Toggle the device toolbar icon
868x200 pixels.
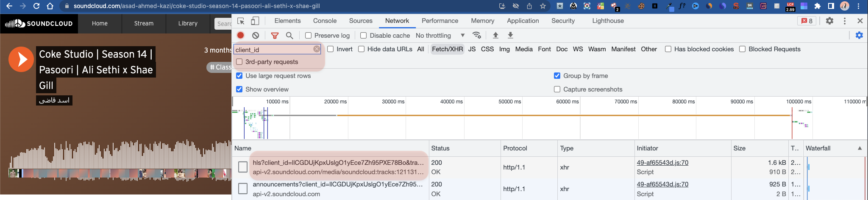255,21
